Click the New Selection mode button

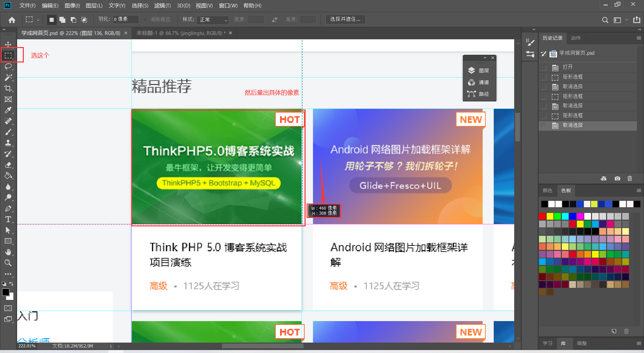(x=51, y=20)
